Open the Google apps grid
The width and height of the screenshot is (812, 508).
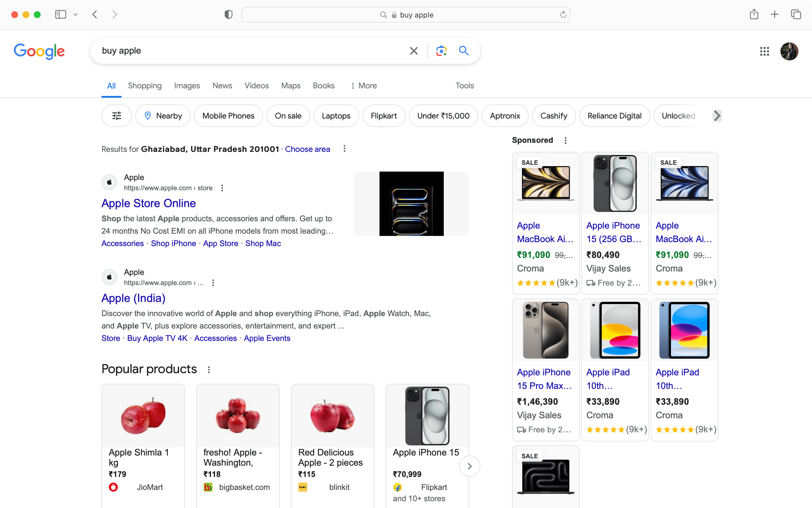[x=764, y=51]
